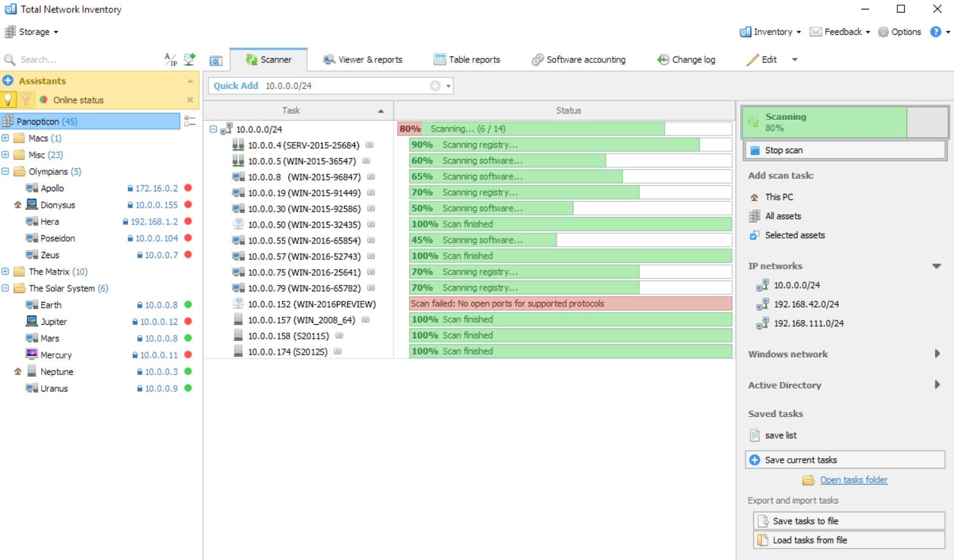Collapse the Olympians (5) group
This screenshot has width=954, height=560.
click(5, 171)
